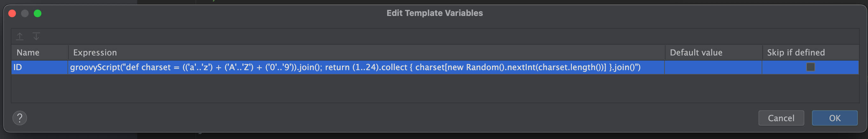
Task: Click the Cancel button
Action: pyautogui.click(x=781, y=118)
